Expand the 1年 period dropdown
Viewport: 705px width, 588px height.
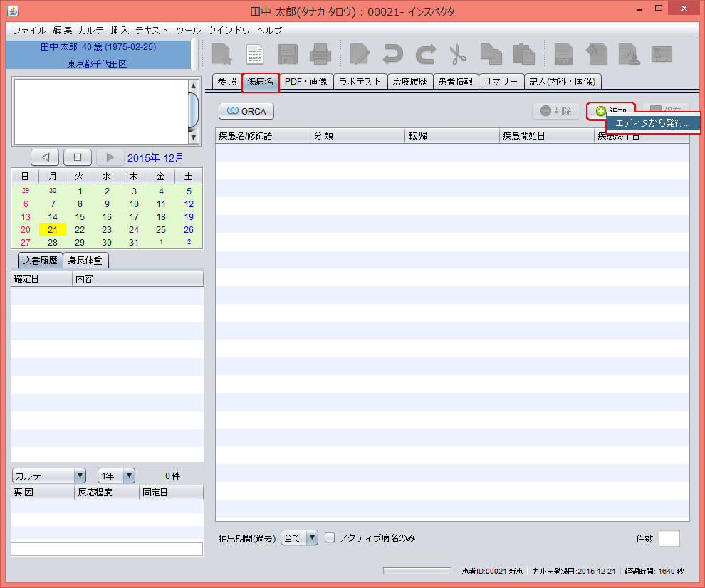click(x=116, y=476)
